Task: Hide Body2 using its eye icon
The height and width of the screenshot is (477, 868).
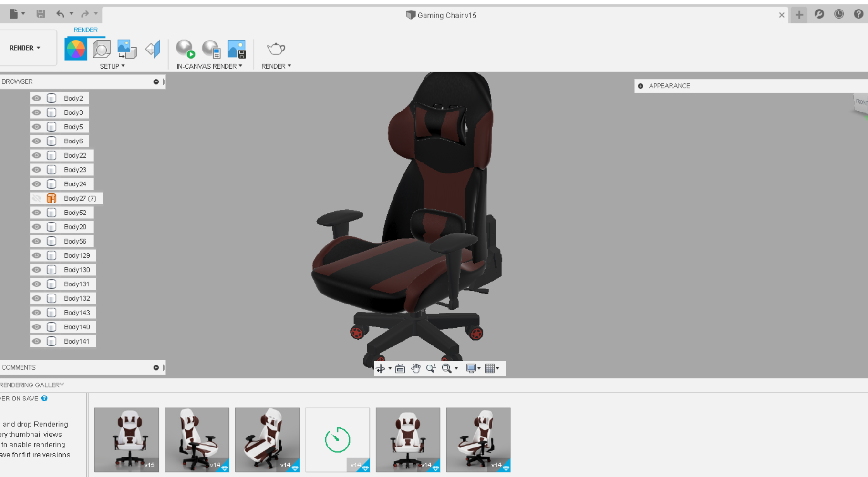Action: (37, 98)
